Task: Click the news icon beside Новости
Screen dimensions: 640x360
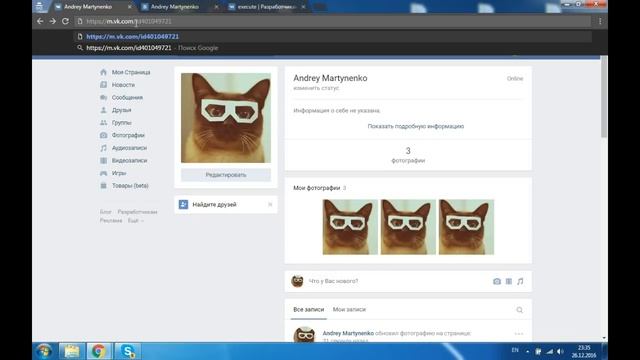Action: [103, 85]
